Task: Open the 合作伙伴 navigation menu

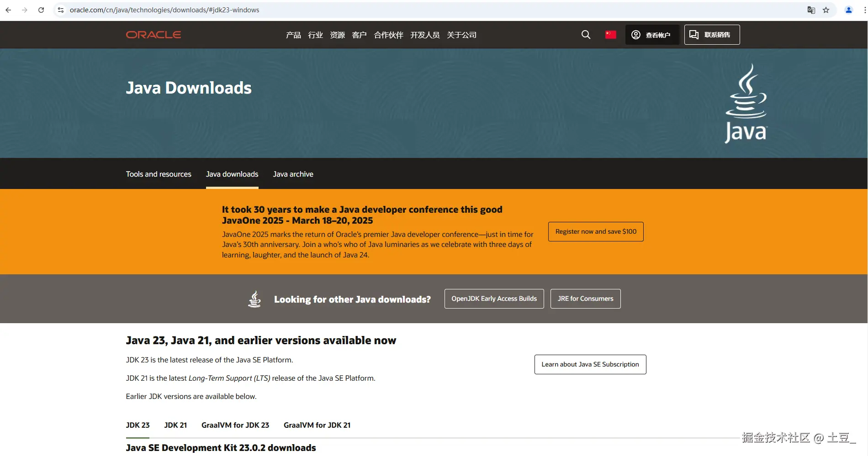Action: pyautogui.click(x=388, y=35)
